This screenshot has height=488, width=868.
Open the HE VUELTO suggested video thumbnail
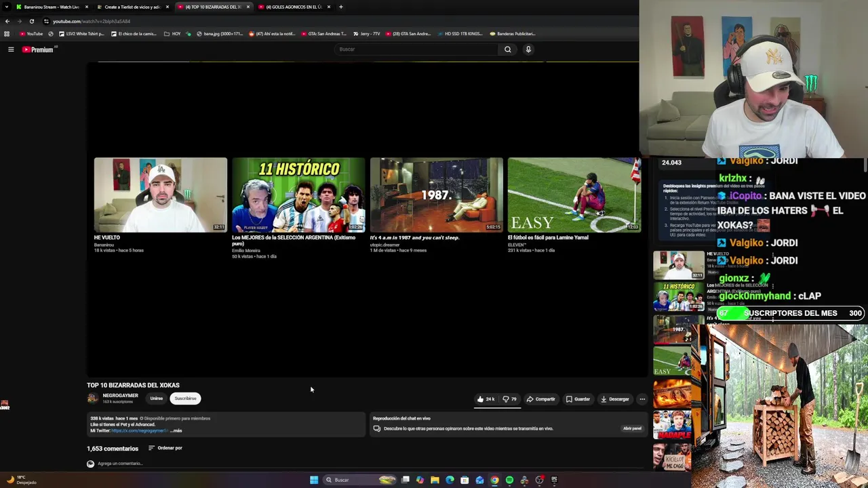[161, 195]
